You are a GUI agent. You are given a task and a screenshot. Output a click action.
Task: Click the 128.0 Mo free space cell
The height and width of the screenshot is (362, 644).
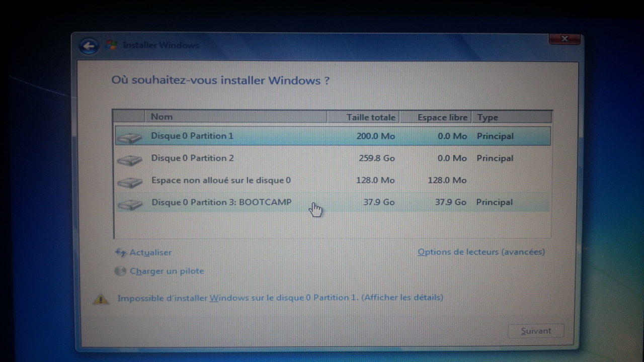[x=447, y=180]
